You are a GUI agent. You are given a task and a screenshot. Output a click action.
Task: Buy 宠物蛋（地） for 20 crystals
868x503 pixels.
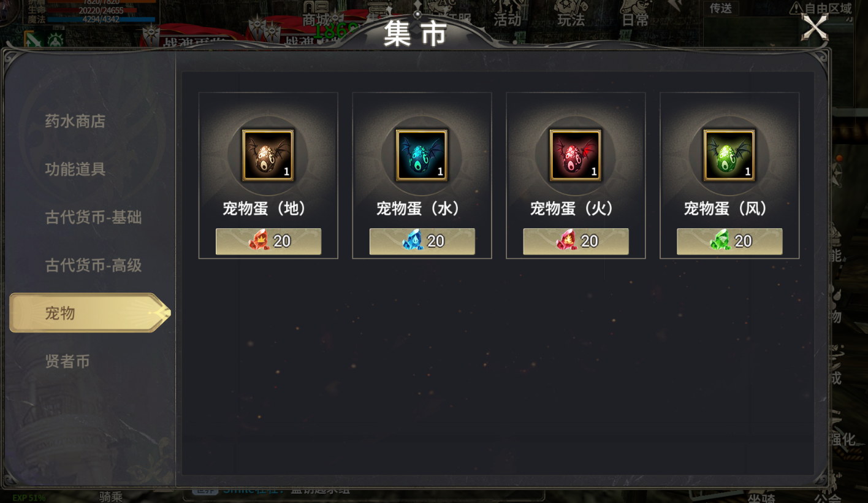[268, 241]
